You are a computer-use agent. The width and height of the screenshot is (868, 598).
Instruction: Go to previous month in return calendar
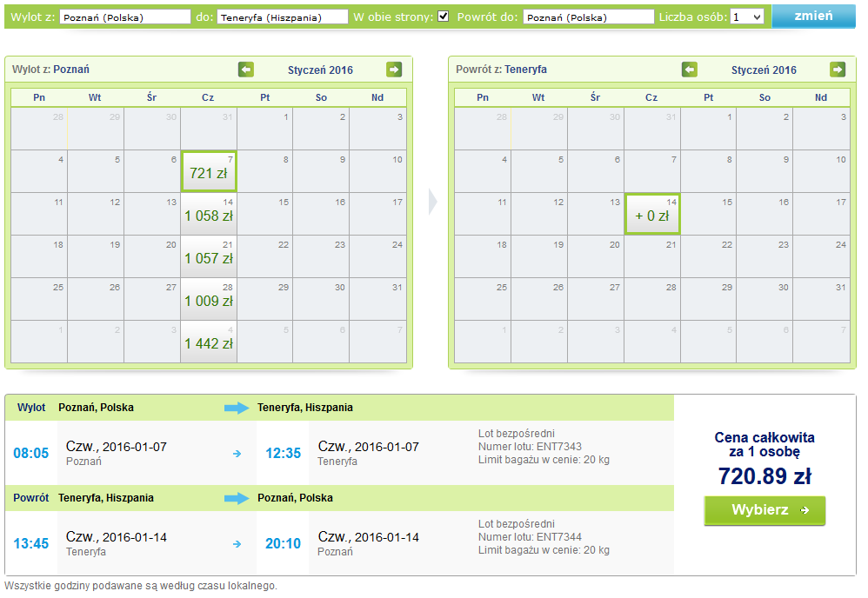click(x=690, y=70)
